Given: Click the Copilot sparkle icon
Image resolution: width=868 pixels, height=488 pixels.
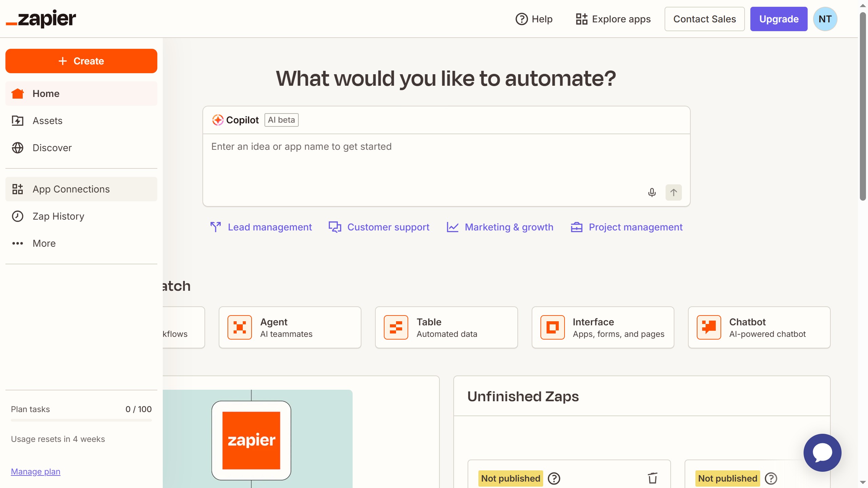Looking at the screenshot, I should (x=218, y=120).
